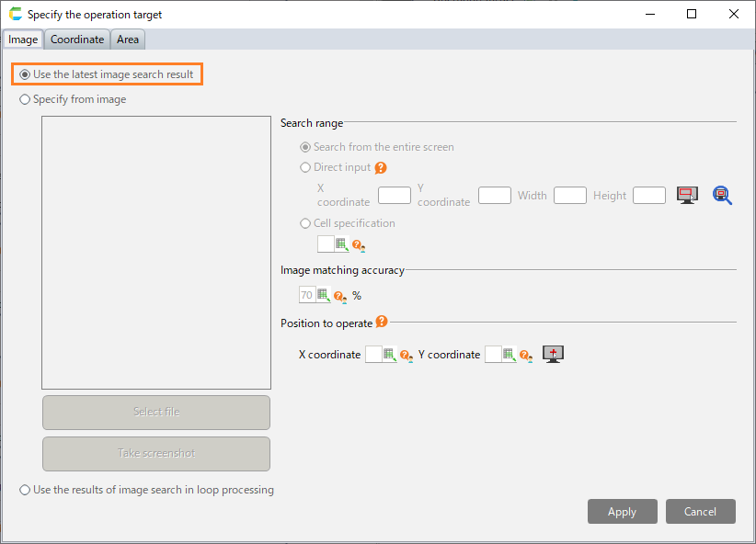Click the Position to operate crosshair monitor icon

click(553, 354)
